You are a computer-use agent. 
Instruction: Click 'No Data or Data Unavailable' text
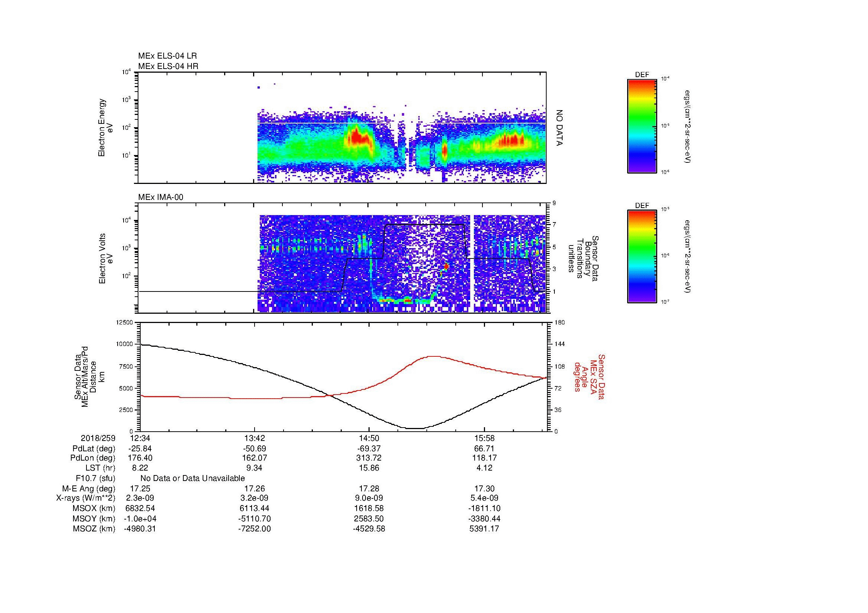pos(193,478)
